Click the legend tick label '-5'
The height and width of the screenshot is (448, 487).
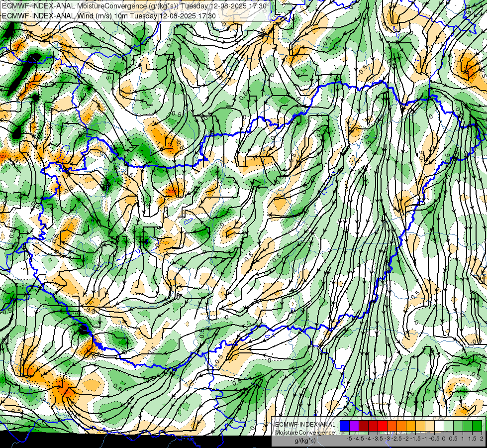coord(349,439)
